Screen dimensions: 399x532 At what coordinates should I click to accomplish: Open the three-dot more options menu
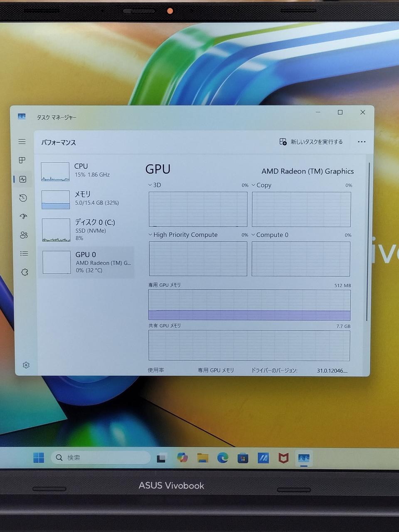click(362, 142)
